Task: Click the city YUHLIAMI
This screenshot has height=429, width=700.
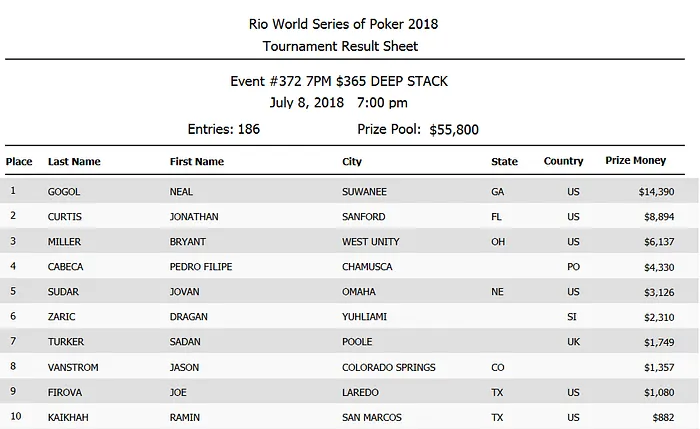Action: pos(367,317)
